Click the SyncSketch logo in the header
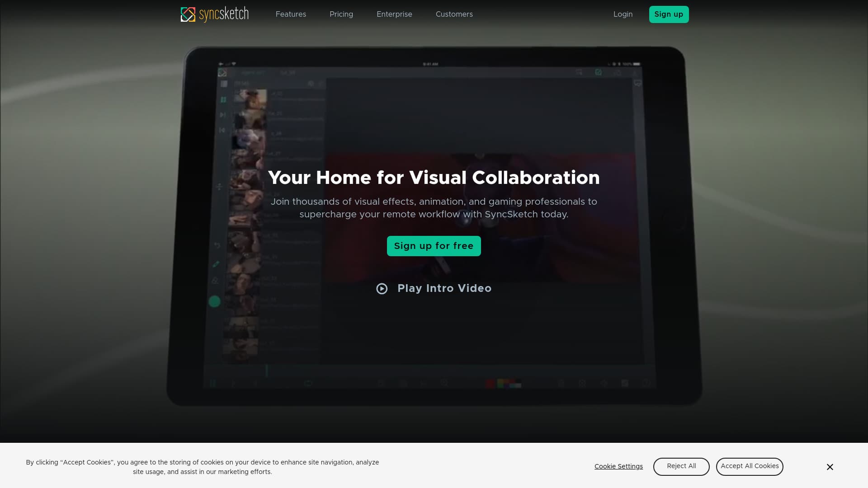 coord(214,14)
